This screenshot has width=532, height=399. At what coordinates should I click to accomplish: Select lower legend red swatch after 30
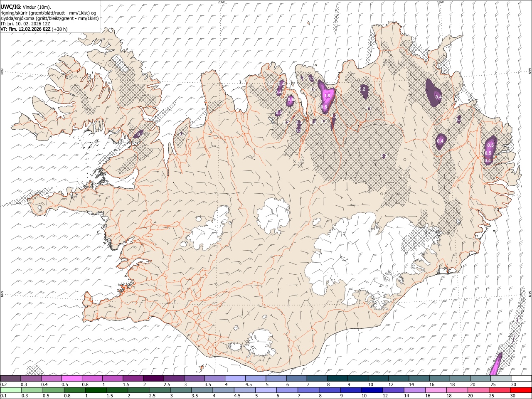pos(521,390)
